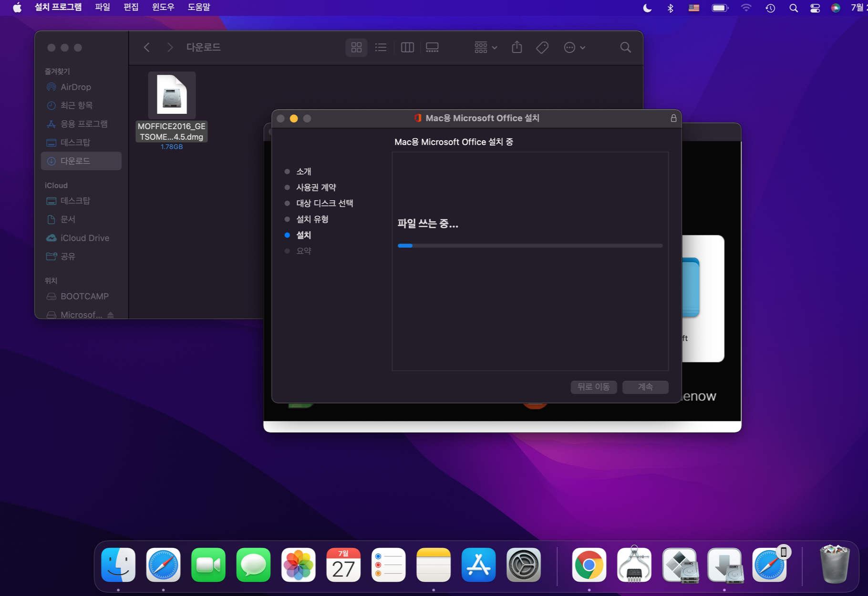Screen dimensions: 868x596
Task: Go forward in Finder window
Action: (170, 47)
